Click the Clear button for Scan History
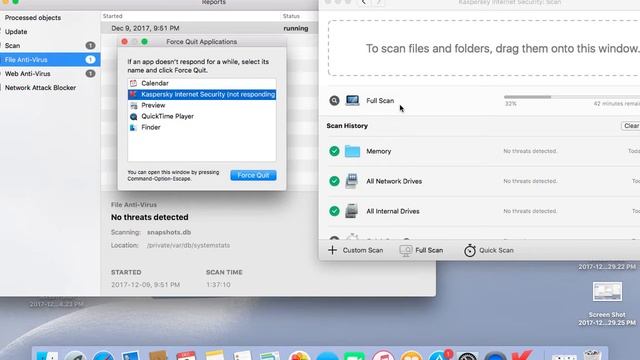Viewport: 640px width, 360px height. (631, 126)
